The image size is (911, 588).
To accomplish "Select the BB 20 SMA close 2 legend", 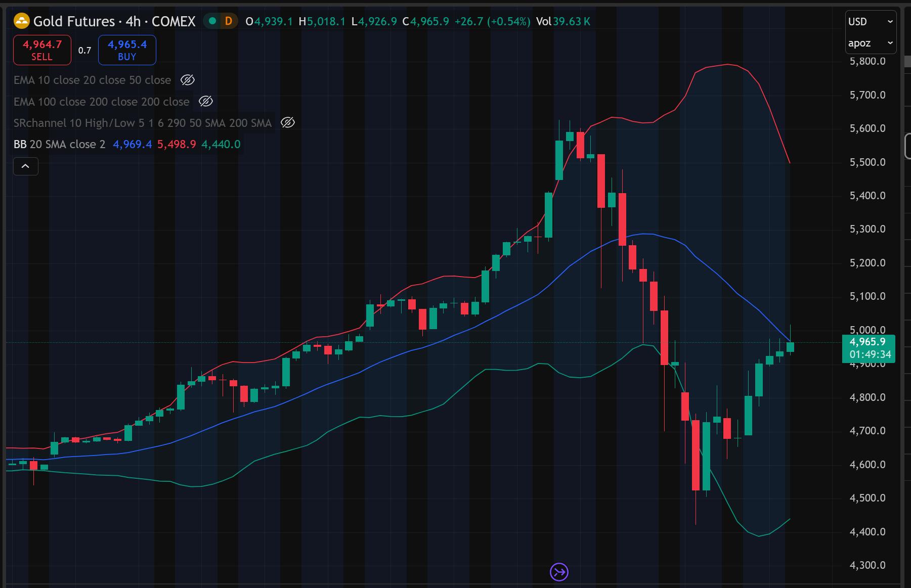I will (x=59, y=145).
